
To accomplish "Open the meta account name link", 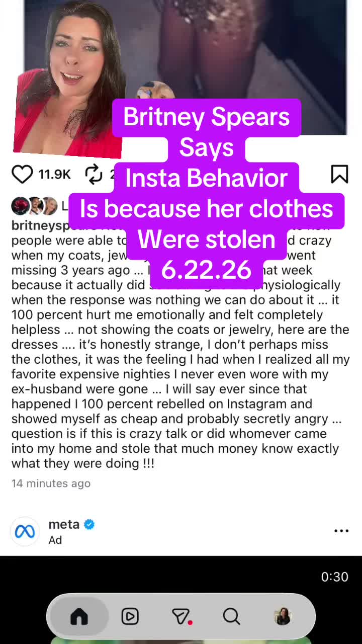I will pos(64,524).
